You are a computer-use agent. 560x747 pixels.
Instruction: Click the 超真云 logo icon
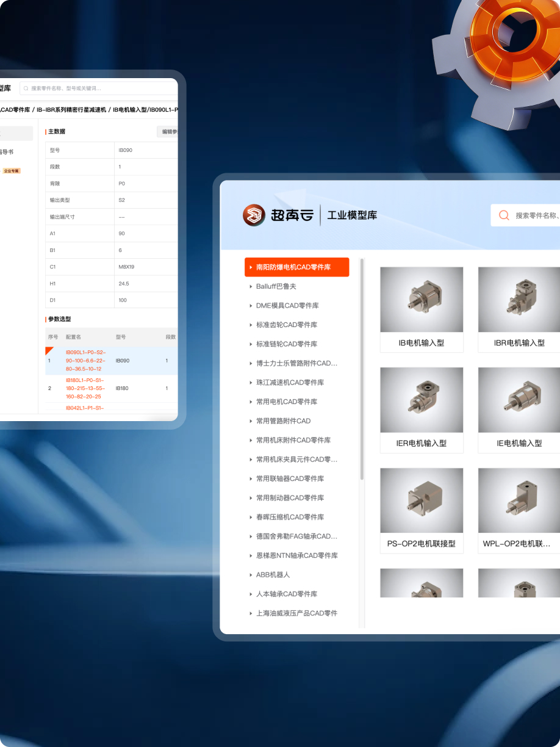254,215
